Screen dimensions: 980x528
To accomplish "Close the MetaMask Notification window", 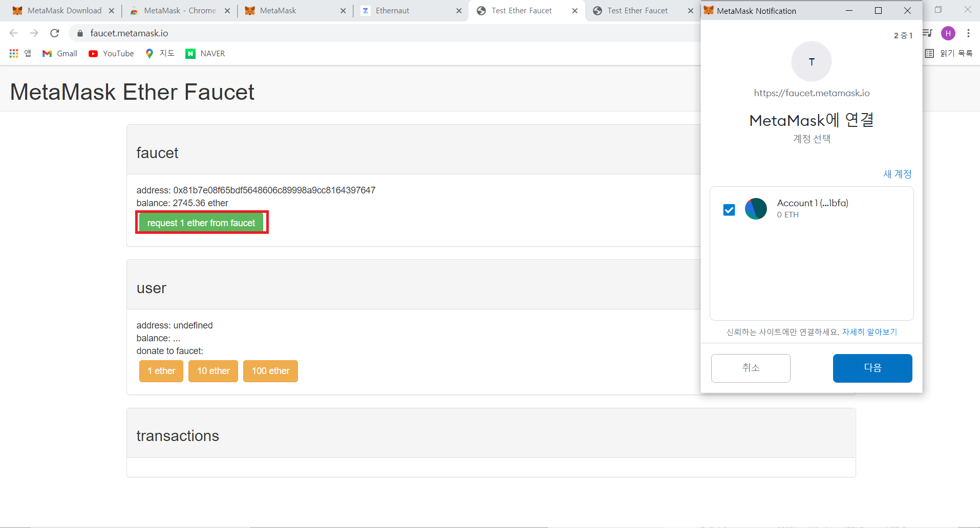I will coord(907,10).
